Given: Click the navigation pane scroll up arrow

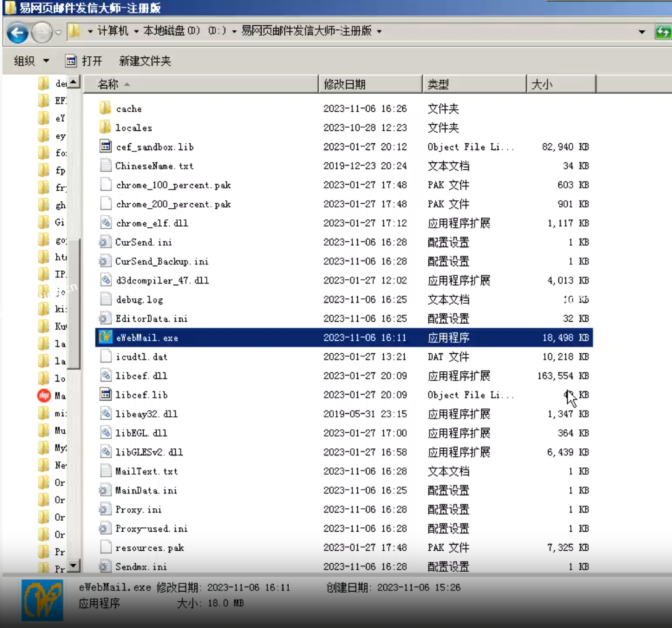Looking at the screenshot, I should point(73,82).
